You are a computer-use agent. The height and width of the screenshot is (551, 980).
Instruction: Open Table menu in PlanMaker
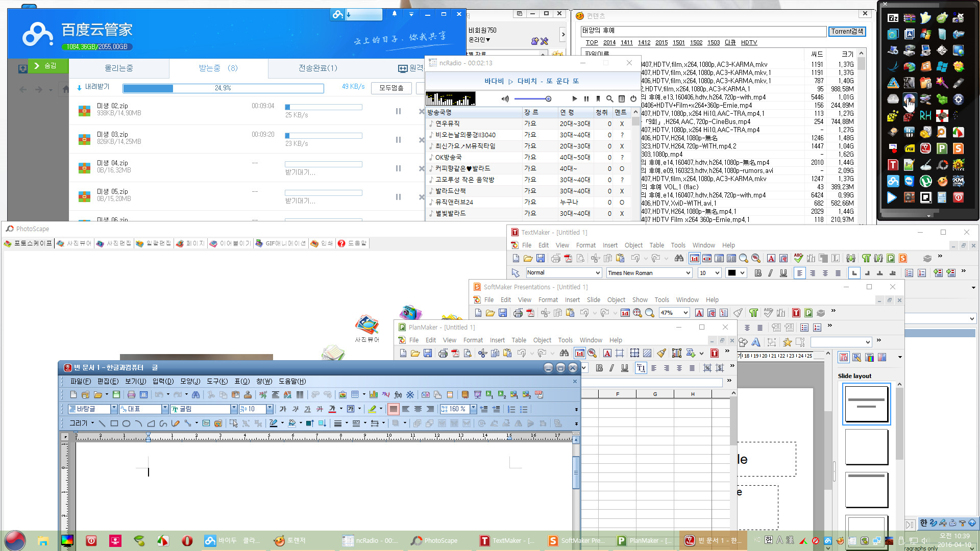(519, 340)
